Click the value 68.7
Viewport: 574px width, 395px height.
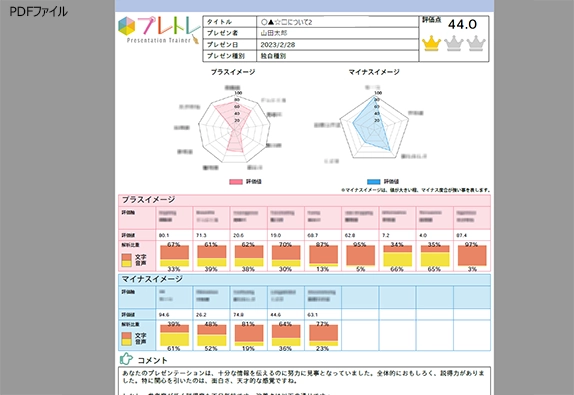click(x=313, y=235)
